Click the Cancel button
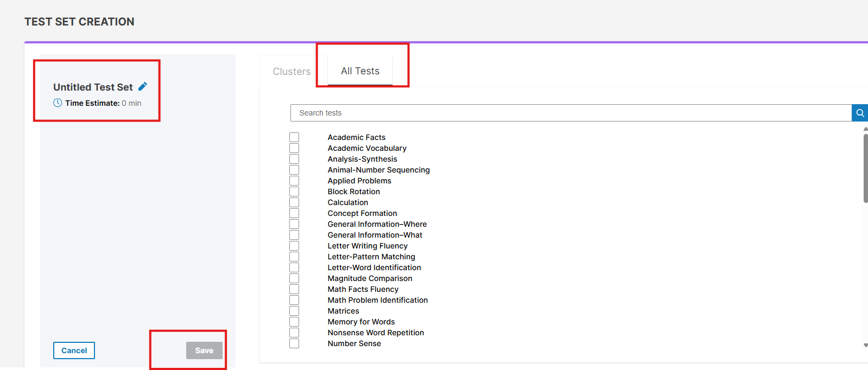 tap(74, 350)
